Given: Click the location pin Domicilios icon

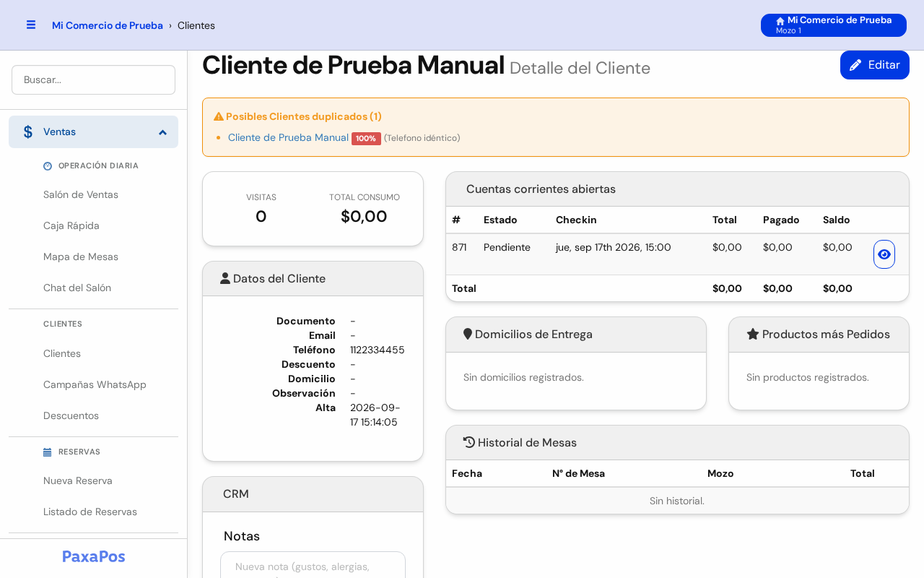Looking at the screenshot, I should [x=468, y=334].
